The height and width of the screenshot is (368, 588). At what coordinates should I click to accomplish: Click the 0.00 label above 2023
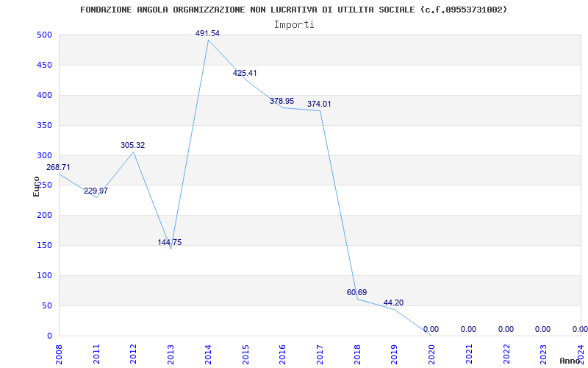click(542, 329)
